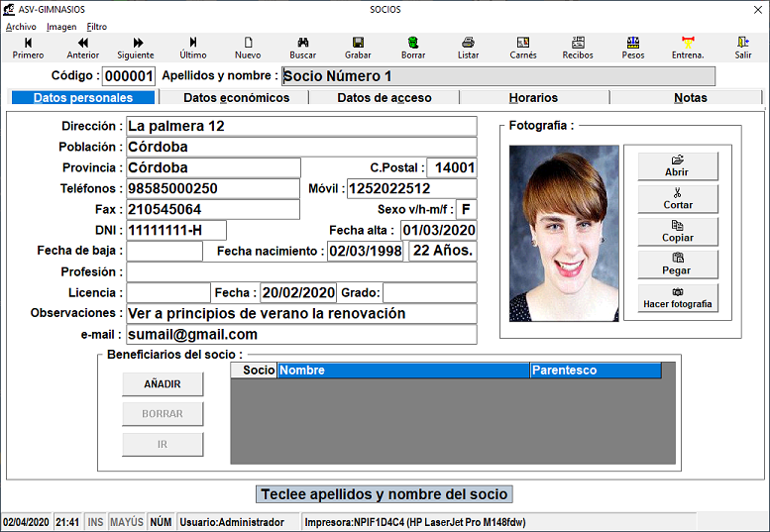
Task: Click the Socio column header
Action: (255, 371)
